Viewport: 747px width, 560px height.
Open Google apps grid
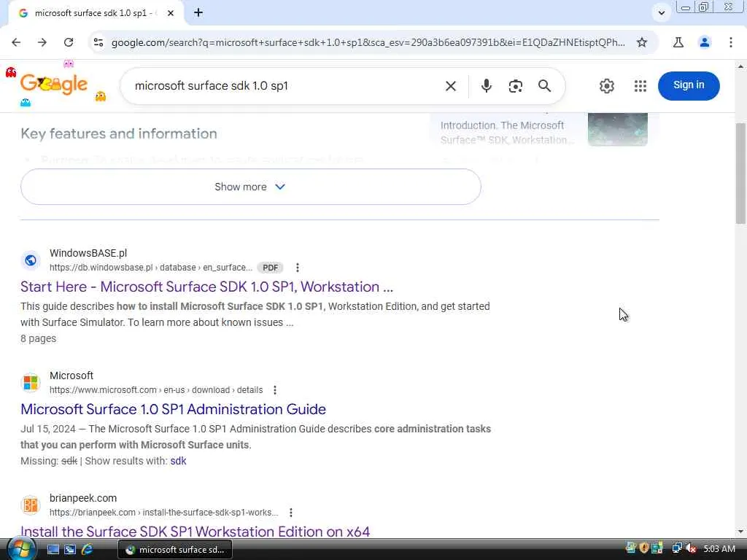tap(640, 86)
